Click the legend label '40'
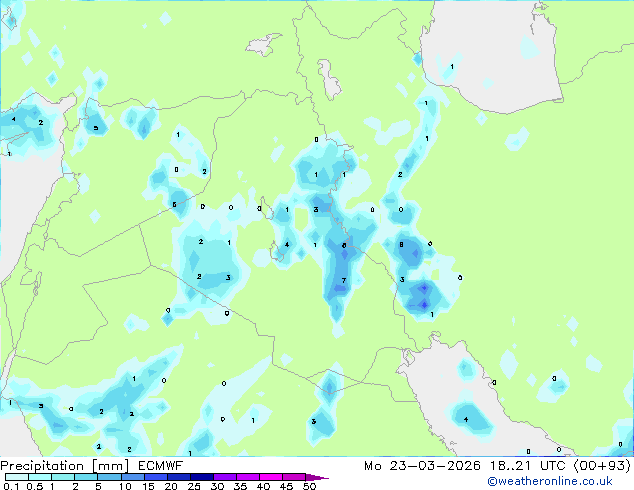 pyautogui.click(x=263, y=486)
